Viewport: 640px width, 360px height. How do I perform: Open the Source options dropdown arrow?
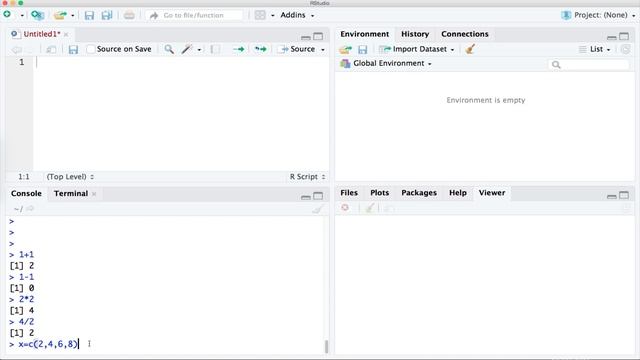pos(323,50)
